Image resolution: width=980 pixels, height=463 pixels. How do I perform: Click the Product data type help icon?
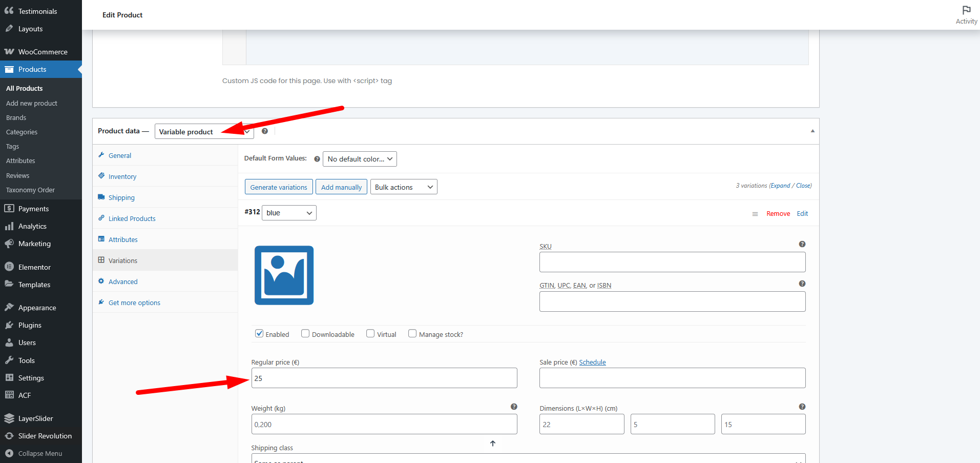coord(264,131)
